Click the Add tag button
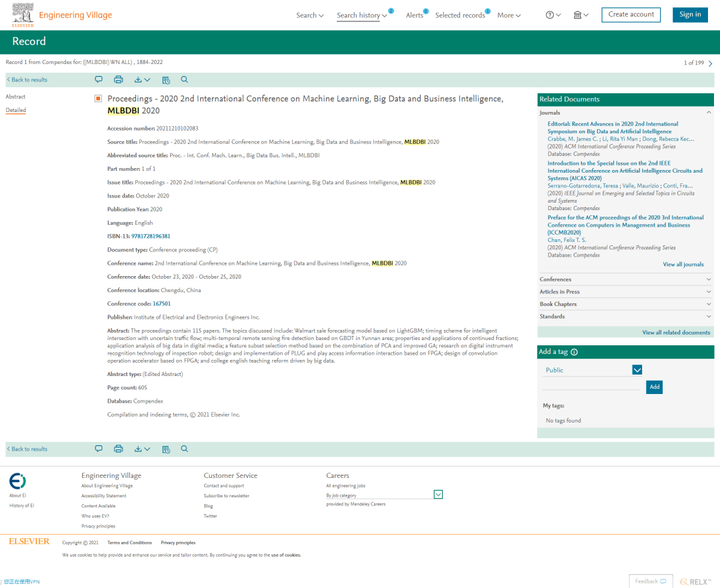The width and height of the screenshot is (720, 588). pos(655,387)
